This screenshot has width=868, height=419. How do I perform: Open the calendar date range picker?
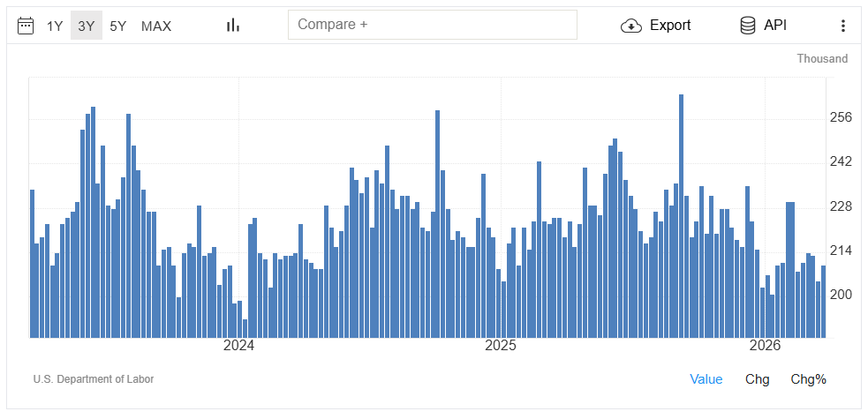click(26, 26)
